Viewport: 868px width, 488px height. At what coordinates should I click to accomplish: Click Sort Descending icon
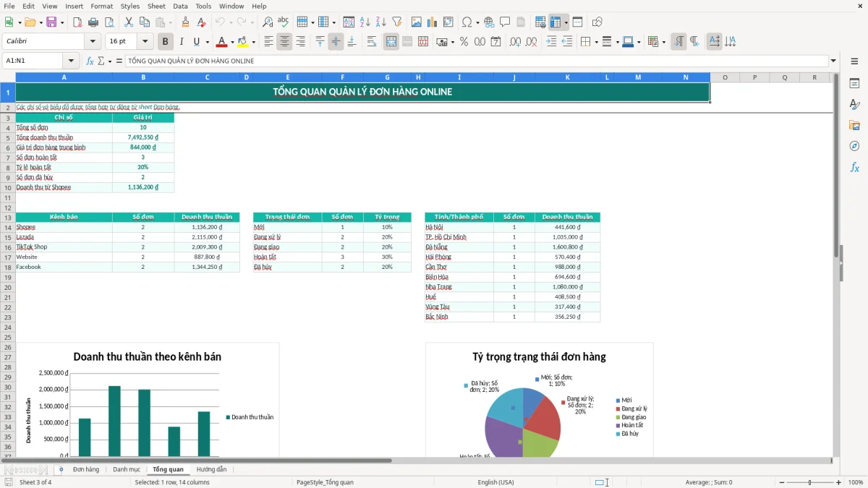coord(380,22)
